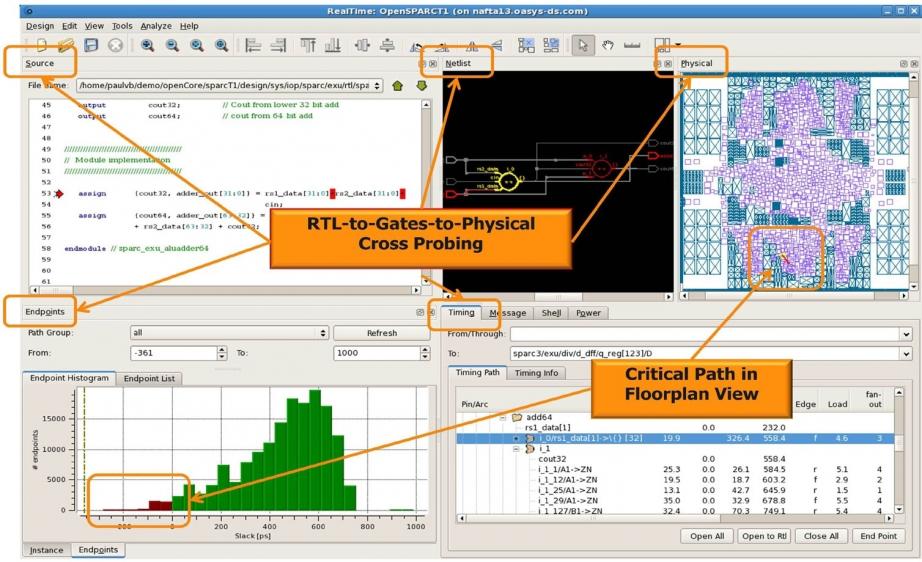Select the Pointer arrow tool
Viewport: 922px width, 562px height.
pos(583,45)
